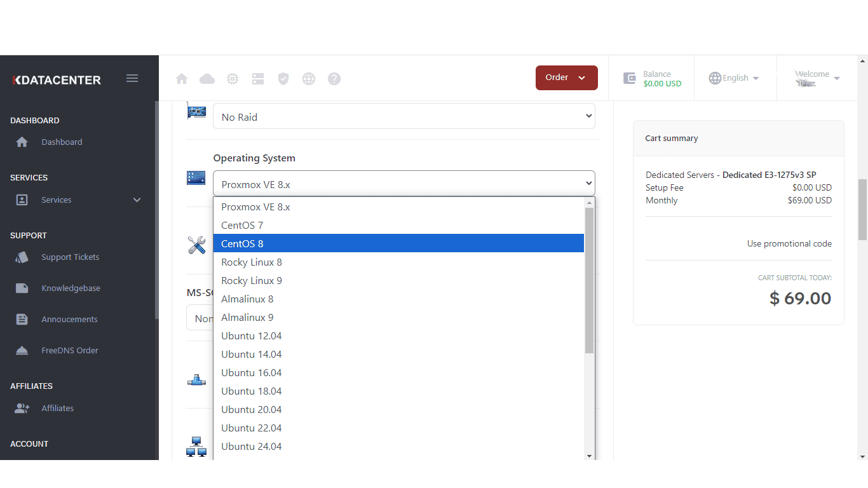
Task: Click the dropdown list scroll up arrow
Action: 589,203
